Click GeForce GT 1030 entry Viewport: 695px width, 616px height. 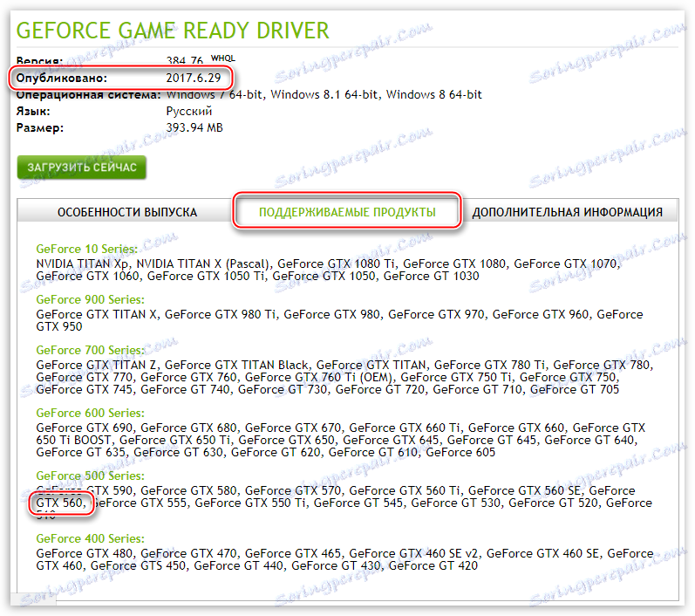(x=432, y=277)
